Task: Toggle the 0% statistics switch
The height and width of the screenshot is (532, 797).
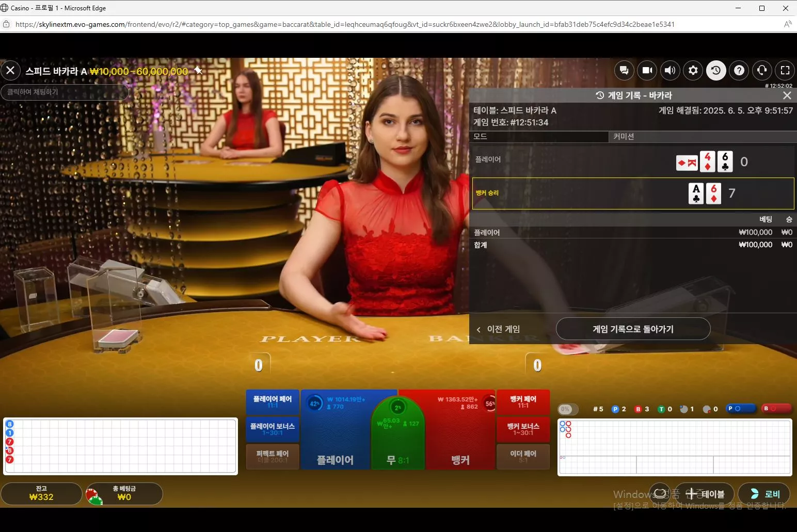Action: point(568,409)
